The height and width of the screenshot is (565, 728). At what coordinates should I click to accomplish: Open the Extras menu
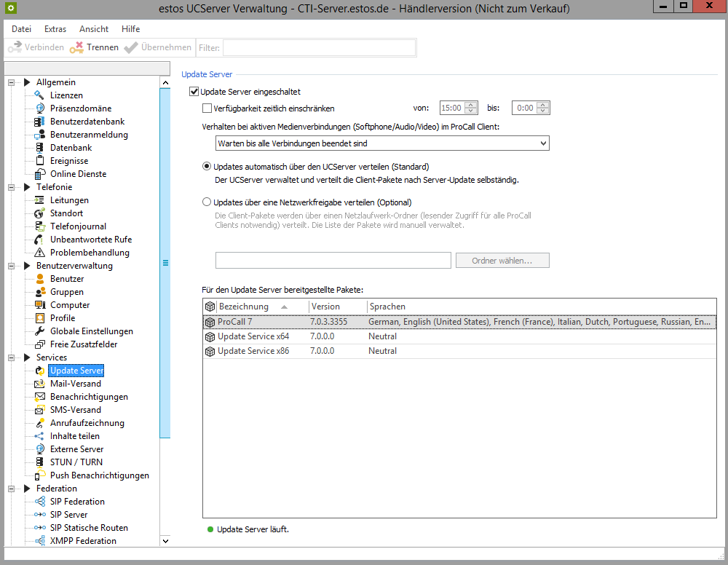[55, 29]
